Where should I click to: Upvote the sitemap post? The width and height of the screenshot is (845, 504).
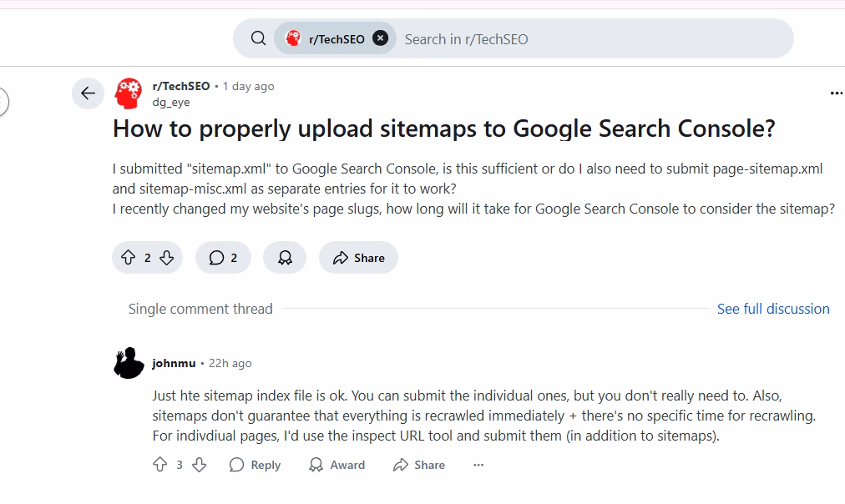pos(128,258)
